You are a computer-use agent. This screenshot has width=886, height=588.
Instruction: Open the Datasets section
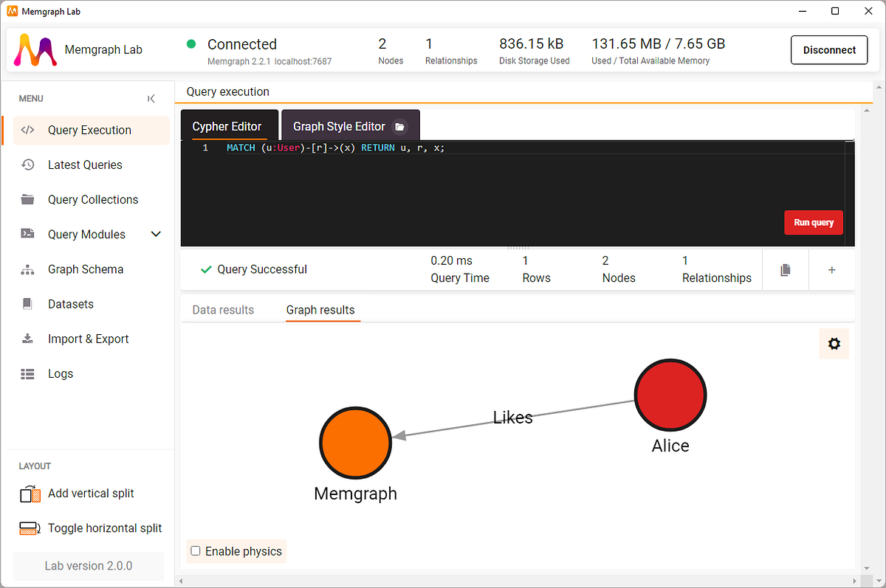71,303
